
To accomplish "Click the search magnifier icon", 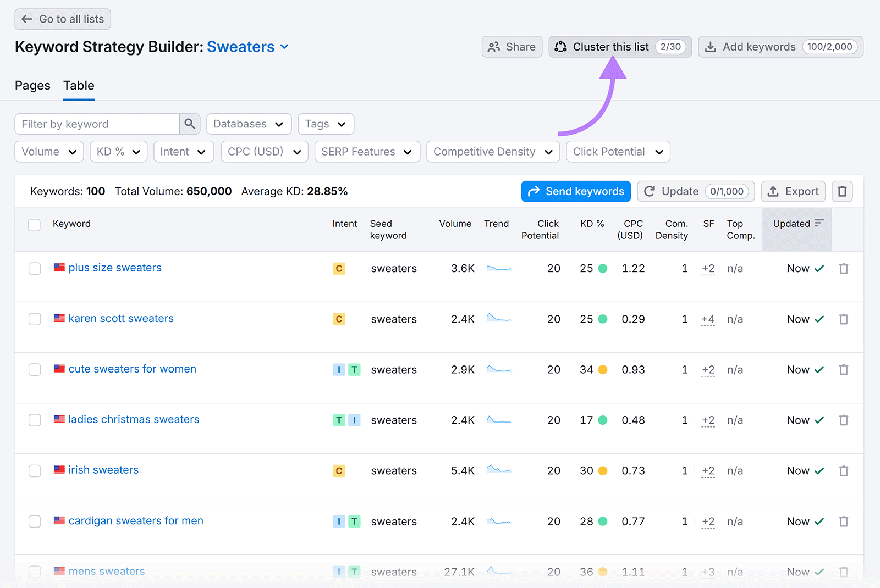I will (x=190, y=124).
